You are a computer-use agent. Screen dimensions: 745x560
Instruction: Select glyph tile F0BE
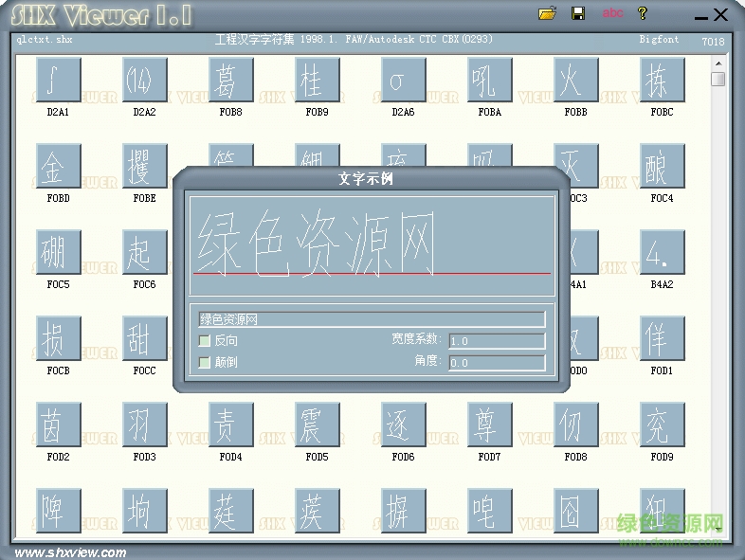click(145, 166)
